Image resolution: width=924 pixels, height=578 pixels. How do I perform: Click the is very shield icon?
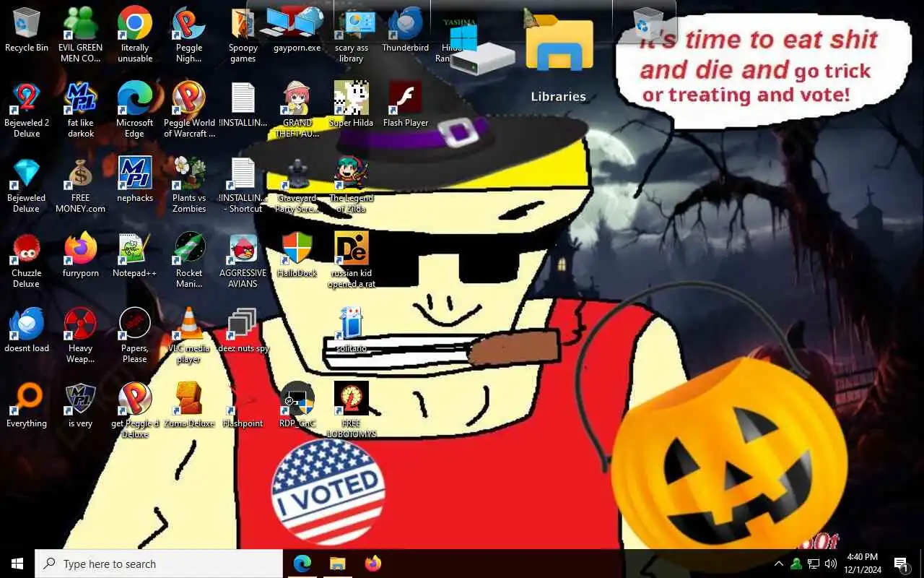(x=81, y=405)
